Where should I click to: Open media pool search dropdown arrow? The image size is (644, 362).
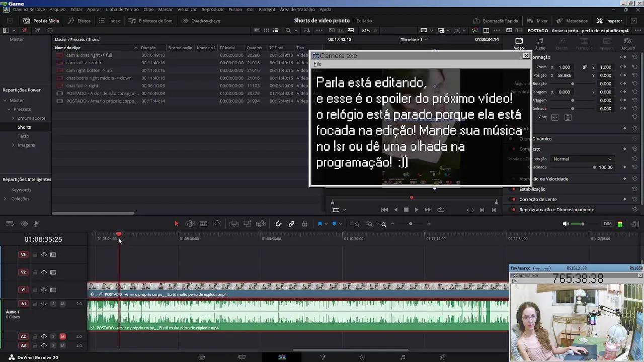pyautogui.click(x=295, y=30)
